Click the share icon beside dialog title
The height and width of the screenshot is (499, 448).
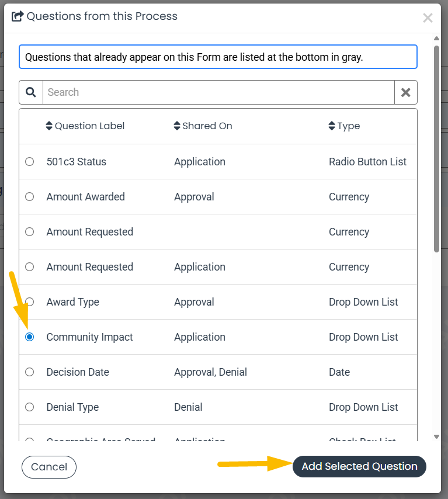[18, 16]
